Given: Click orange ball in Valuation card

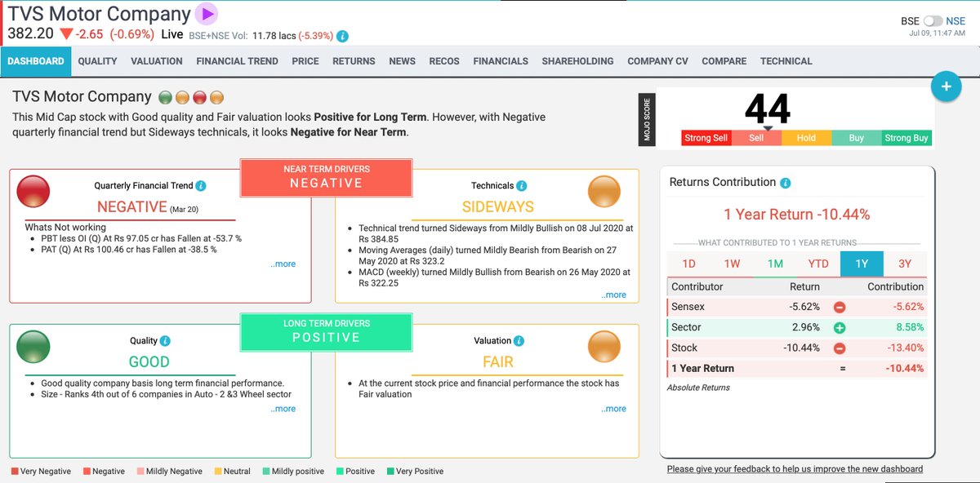Looking at the screenshot, I should point(605,346).
